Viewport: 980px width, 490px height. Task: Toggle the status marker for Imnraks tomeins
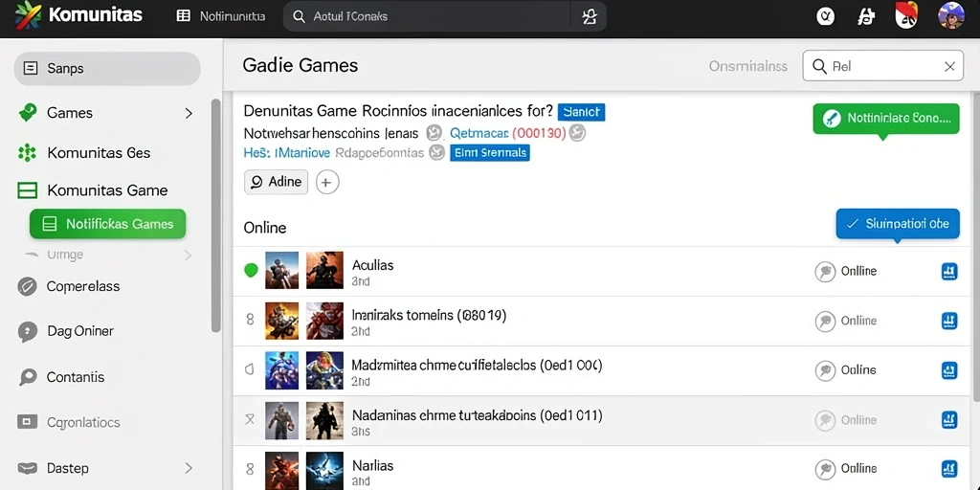(250, 320)
